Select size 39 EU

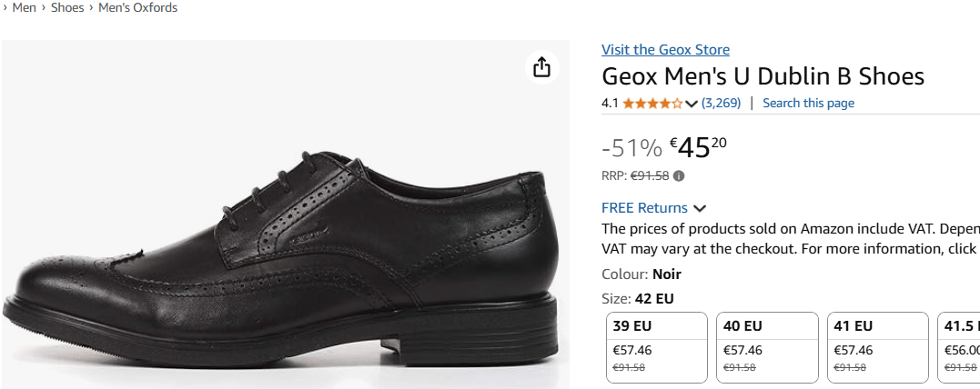tap(657, 347)
